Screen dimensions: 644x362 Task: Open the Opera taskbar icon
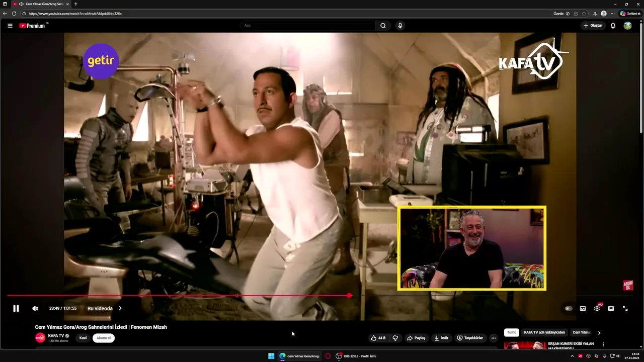(328, 356)
